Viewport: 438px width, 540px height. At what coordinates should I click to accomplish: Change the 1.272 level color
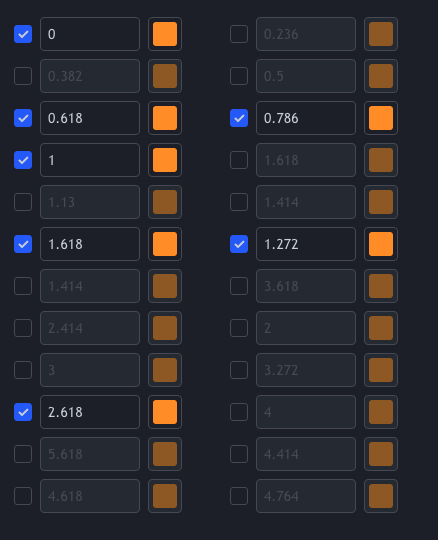[381, 244]
